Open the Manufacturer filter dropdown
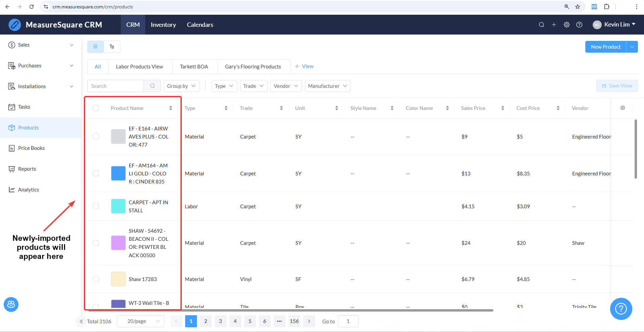 point(328,86)
